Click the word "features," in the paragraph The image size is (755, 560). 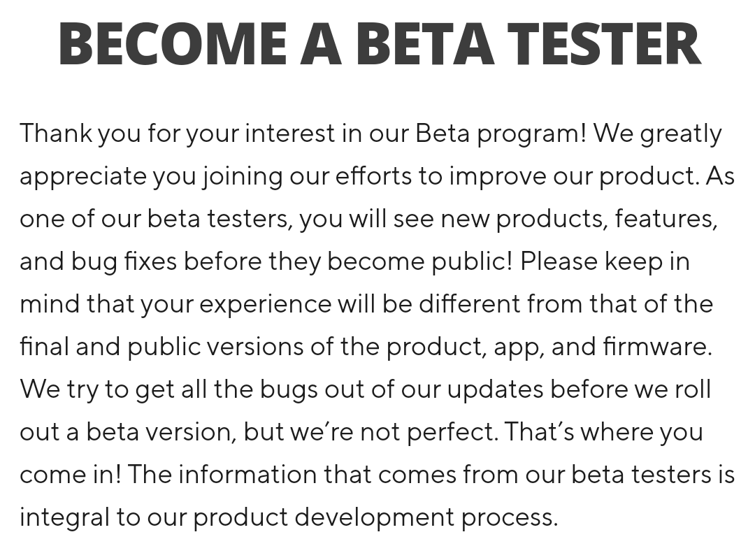coord(666,219)
